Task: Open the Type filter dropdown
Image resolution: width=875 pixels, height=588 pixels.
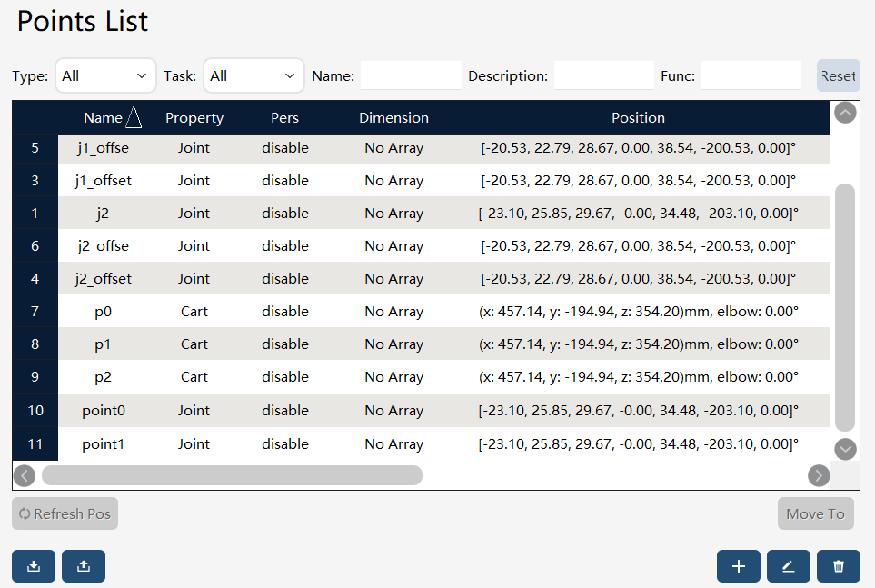Action: (105, 75)
